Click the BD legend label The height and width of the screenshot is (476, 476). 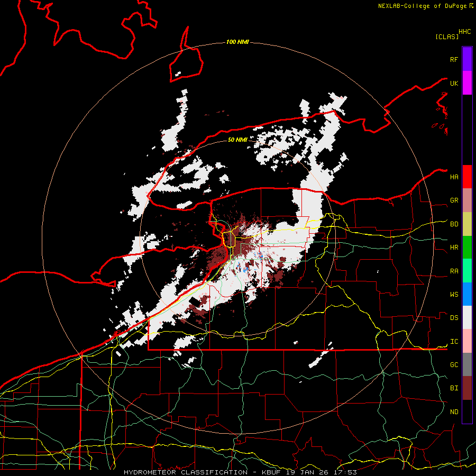pos(454,224)
